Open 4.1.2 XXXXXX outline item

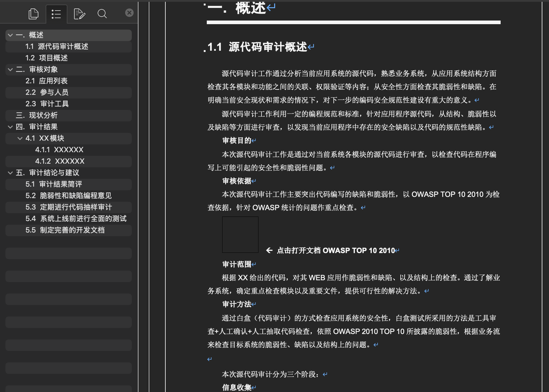pos(60,161)
